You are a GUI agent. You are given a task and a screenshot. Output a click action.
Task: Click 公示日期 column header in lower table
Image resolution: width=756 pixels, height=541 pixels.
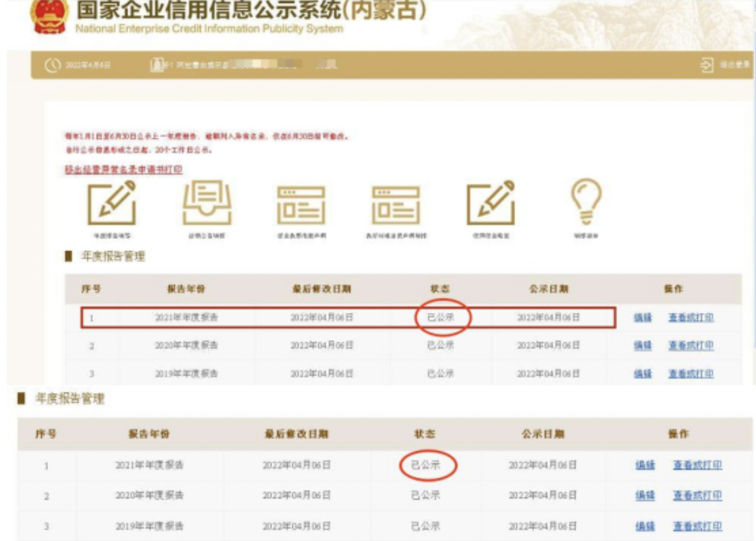[x=543, y=434]
